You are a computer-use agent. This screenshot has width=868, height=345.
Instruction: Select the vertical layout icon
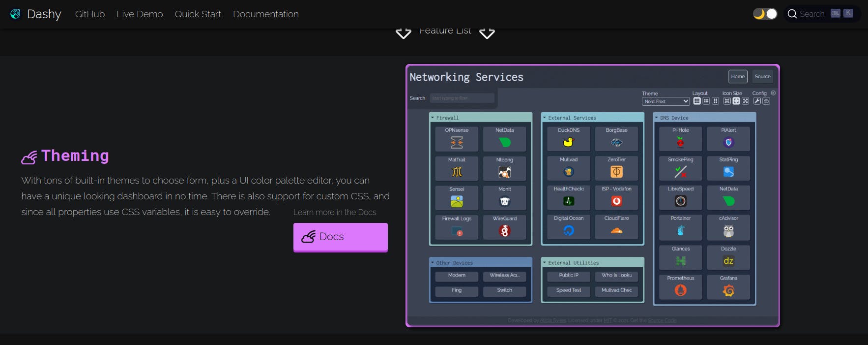716,101
